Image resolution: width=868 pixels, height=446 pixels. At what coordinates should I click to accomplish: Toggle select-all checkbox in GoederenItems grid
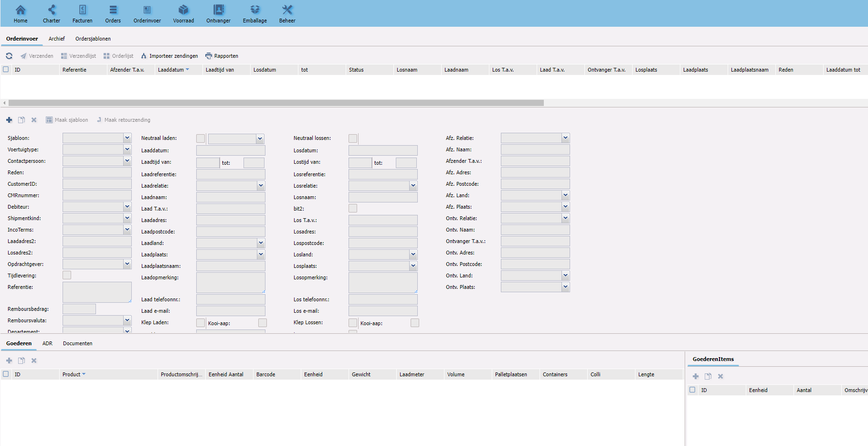click(x=692, y=390)
